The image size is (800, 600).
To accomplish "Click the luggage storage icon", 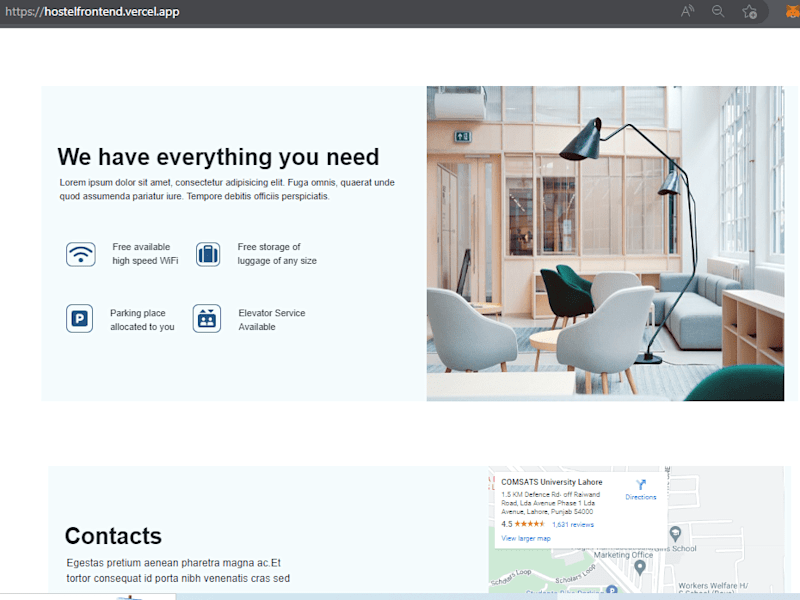I will pyautogui.click(x=208, y=254).
